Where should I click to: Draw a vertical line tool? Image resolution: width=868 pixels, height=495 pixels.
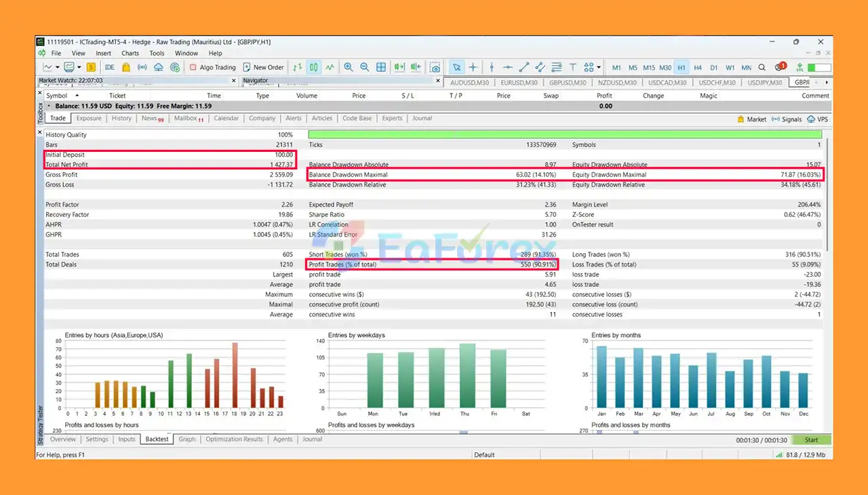click(492, 67)
